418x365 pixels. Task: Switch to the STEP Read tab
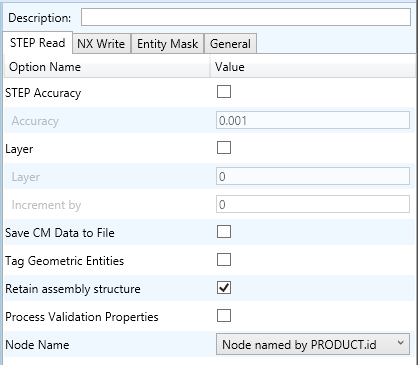(38, 43)
